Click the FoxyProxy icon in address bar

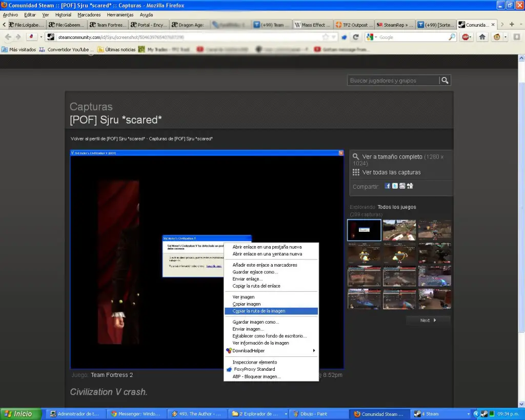tap(344, 37)
